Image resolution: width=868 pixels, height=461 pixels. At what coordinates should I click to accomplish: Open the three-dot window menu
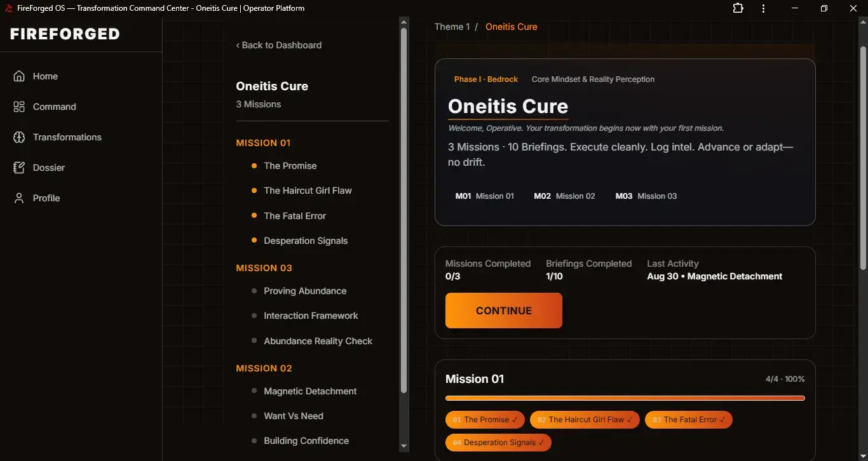pyautogui.click(x=764, y=8)
